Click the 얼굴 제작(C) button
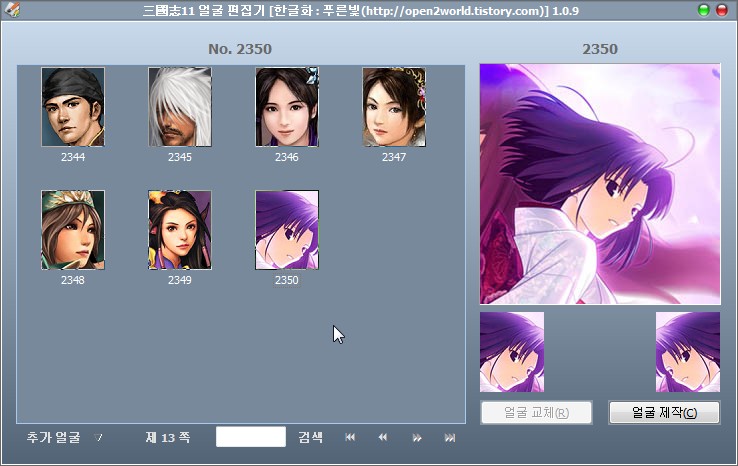The height and width of the screenshot is (466, 738). coord(664,413)
